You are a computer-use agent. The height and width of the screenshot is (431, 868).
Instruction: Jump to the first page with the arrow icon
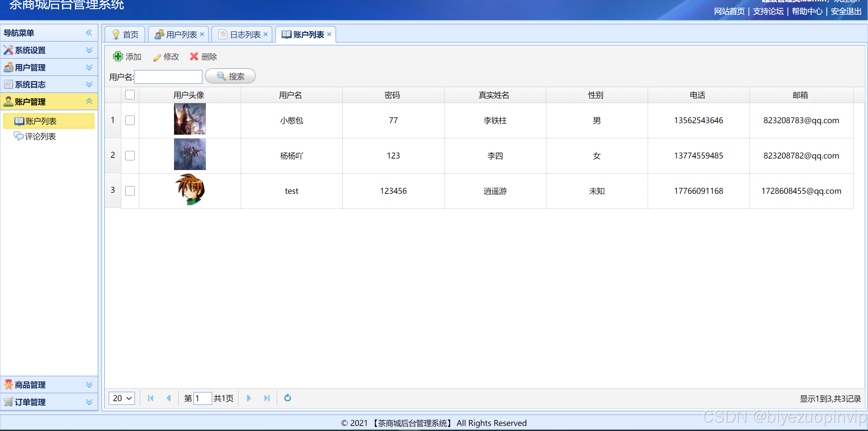(151, 398)
